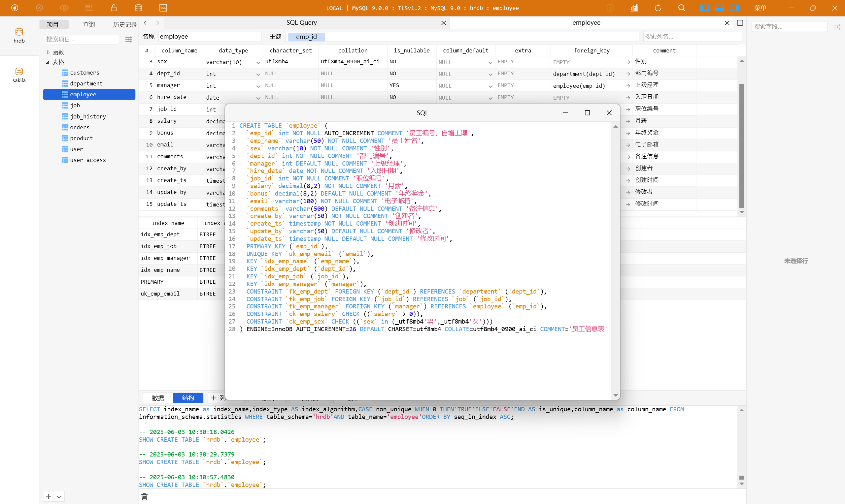Click the trash icon below SQL log
The height and width of the screenshot is (504, 845).
[x=144, y=496]
